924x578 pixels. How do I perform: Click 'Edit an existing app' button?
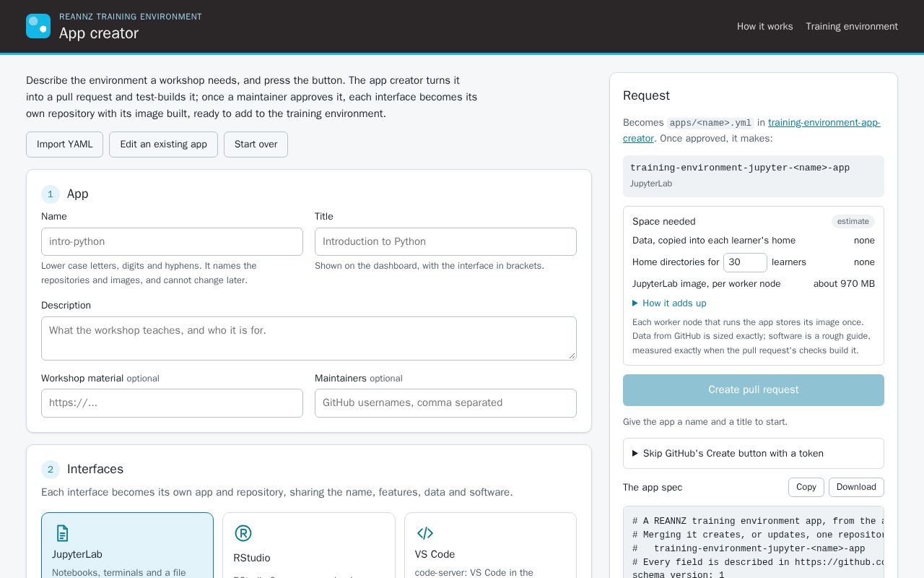[163, 144]
